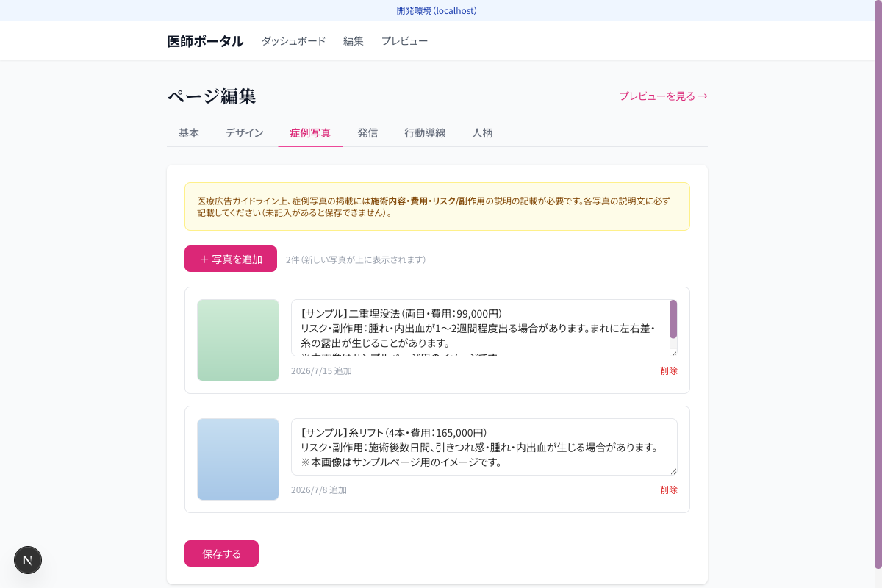Switch to the 人柄 tab
This screenshot has height=588, width=882.
pyautogui.click(x=482, y=133)
